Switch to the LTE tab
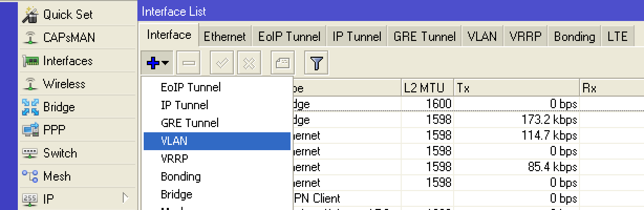The image size is (644, 210). pos(618,37)
